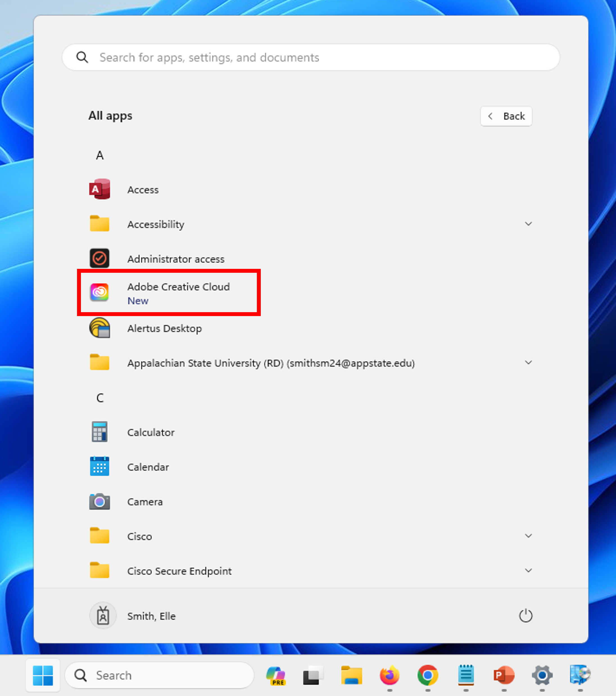This screenshot has width=616, height=696.
Task: Click the Accessibility folder icon
Action: (99, 224)
